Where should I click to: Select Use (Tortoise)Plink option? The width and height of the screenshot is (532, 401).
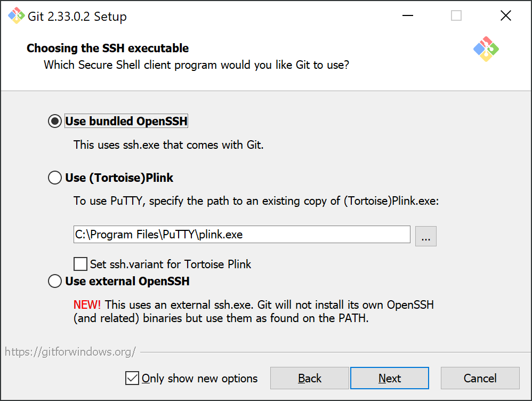pos(54,178)
